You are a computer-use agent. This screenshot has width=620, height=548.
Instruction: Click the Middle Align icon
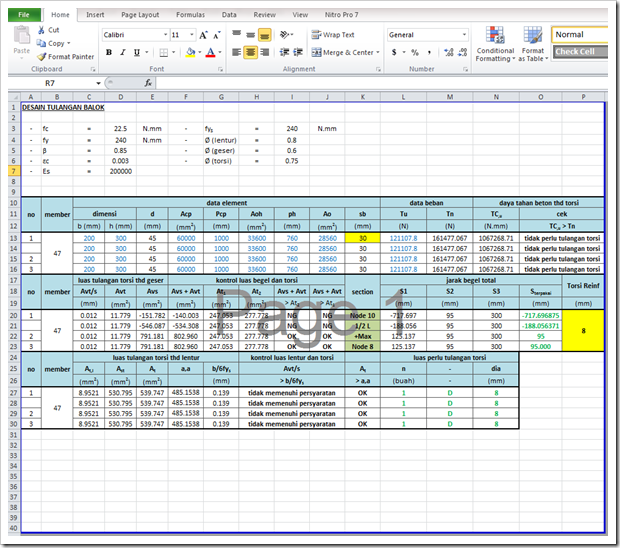(250, 35)
